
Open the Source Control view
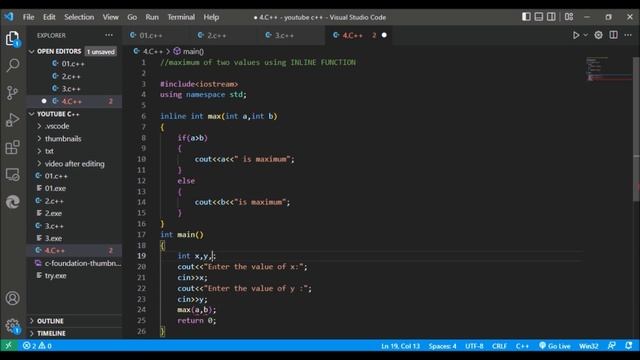[13, 93]
